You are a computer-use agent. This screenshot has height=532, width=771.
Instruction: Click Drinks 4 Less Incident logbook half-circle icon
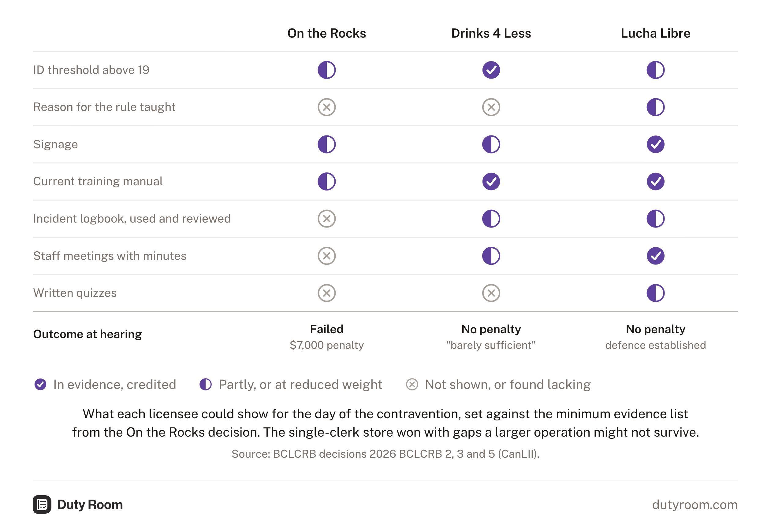(x=491, y=219)
